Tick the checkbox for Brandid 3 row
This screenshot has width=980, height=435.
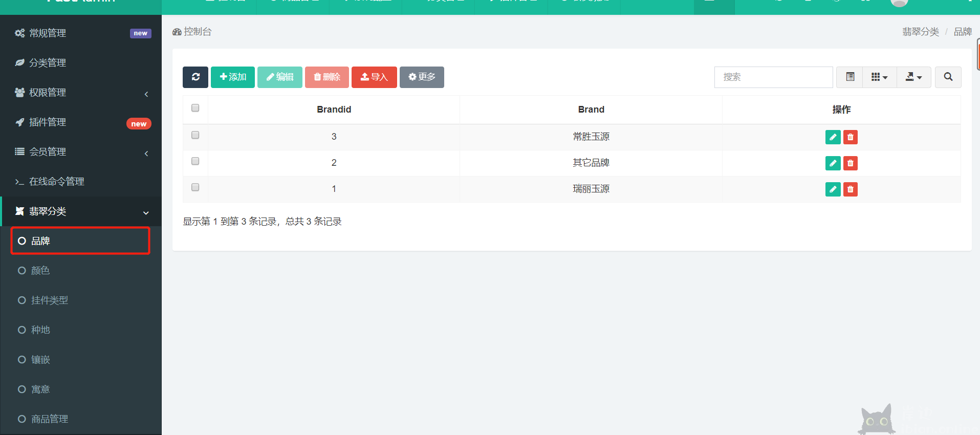click(195, 135)
